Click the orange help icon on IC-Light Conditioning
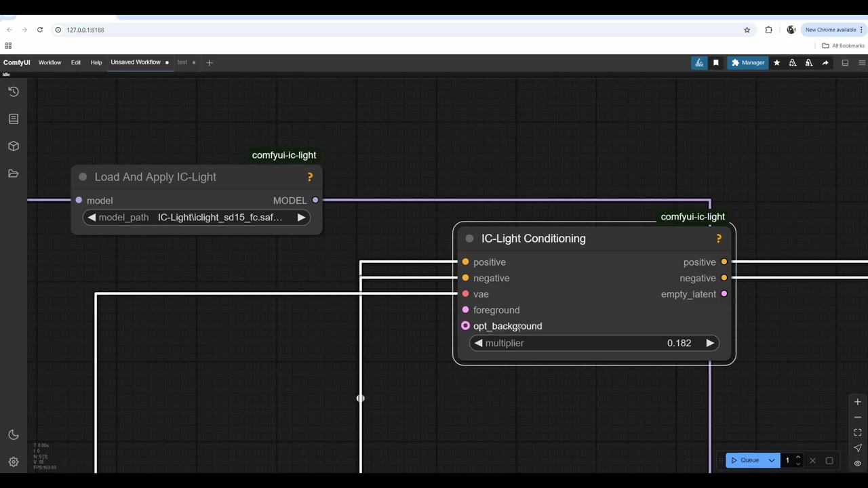 pos(719,239)
